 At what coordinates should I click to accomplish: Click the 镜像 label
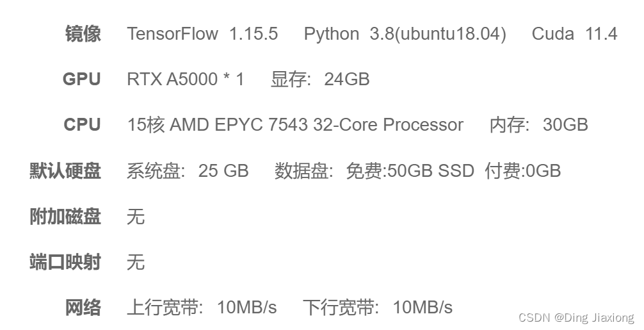pos(83,34)
